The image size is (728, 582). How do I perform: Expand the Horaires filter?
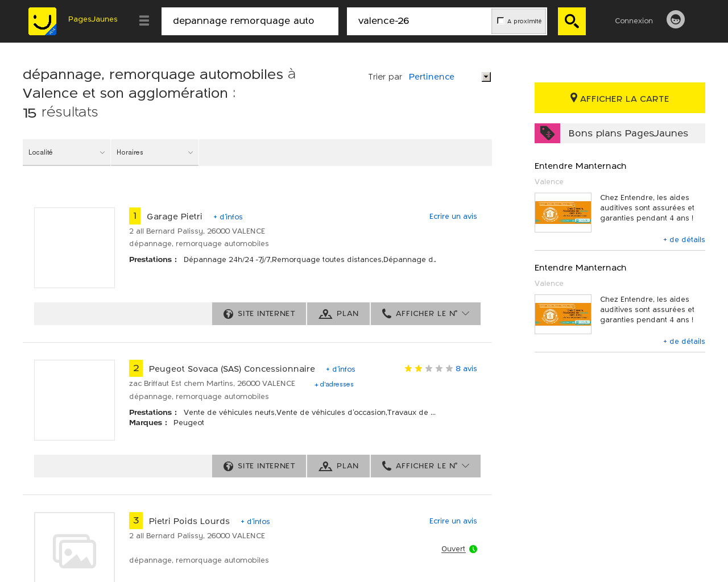(155, 152)
